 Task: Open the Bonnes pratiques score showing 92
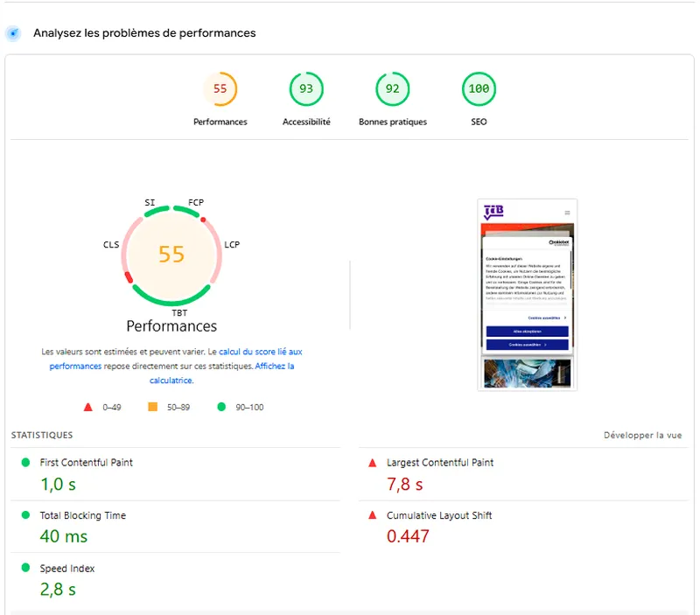click(392, 88)
